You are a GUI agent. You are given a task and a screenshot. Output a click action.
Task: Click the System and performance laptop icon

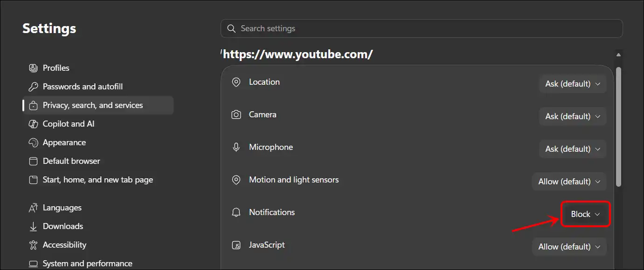coord(33,263)
